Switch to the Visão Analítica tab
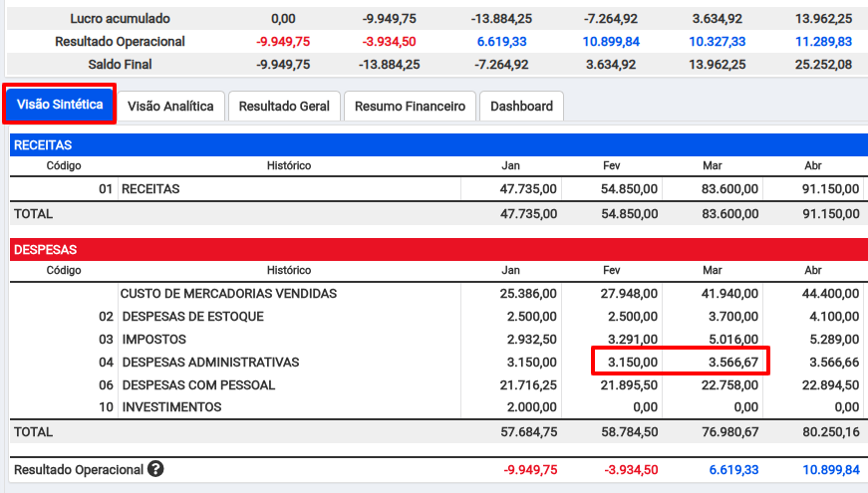 pyautogui.click(x=170, y=107)
